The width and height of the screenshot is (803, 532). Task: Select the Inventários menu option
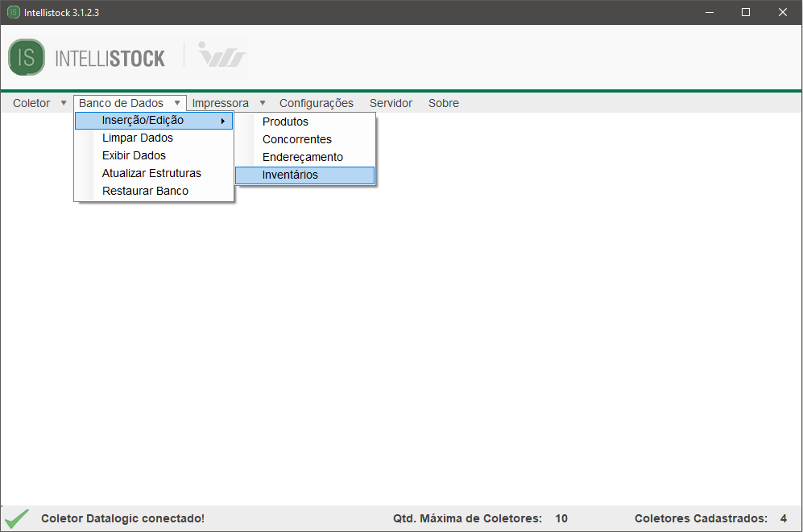(290, 175)
